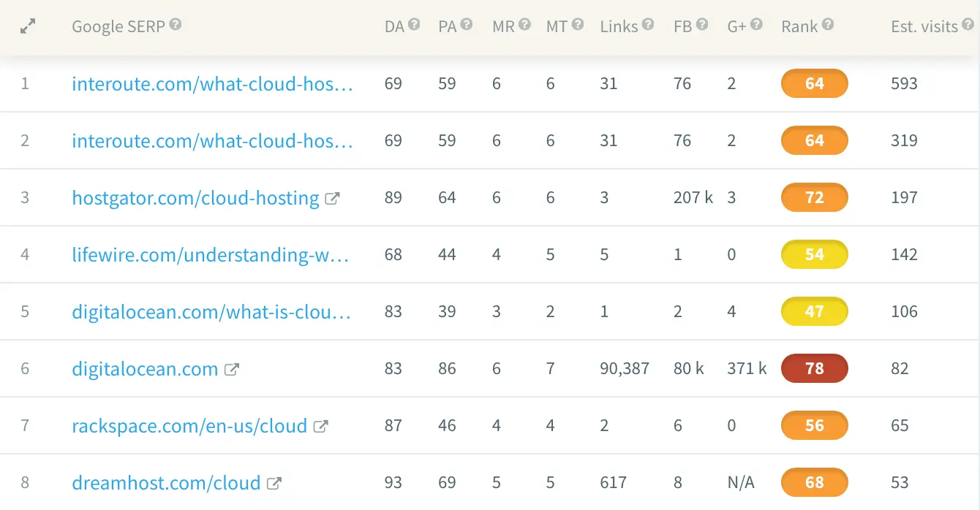980x510 pixels.
Task: Show the MR column help tooltip icon
Action: [524, 24]
